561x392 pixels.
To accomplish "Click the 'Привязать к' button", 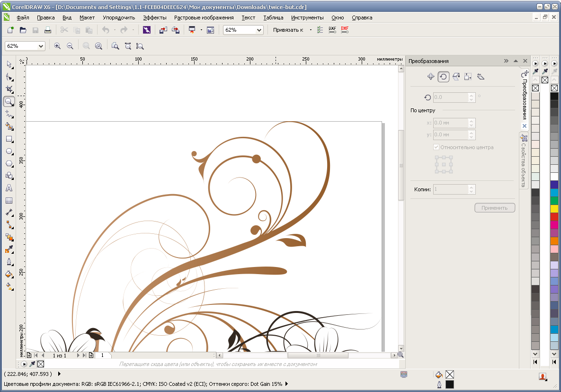I will (288, 30).
